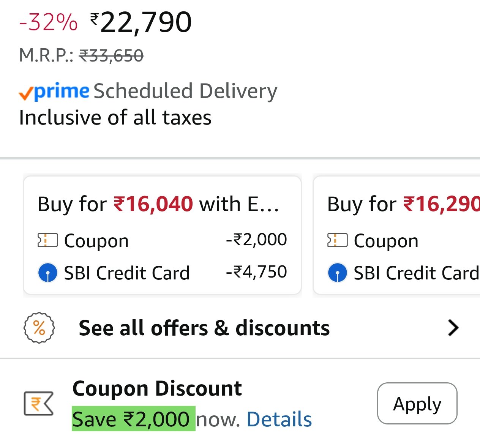Tap the rupee coupon icon beside Coupon Discount
480x448 pixels.
coord(38,403)
